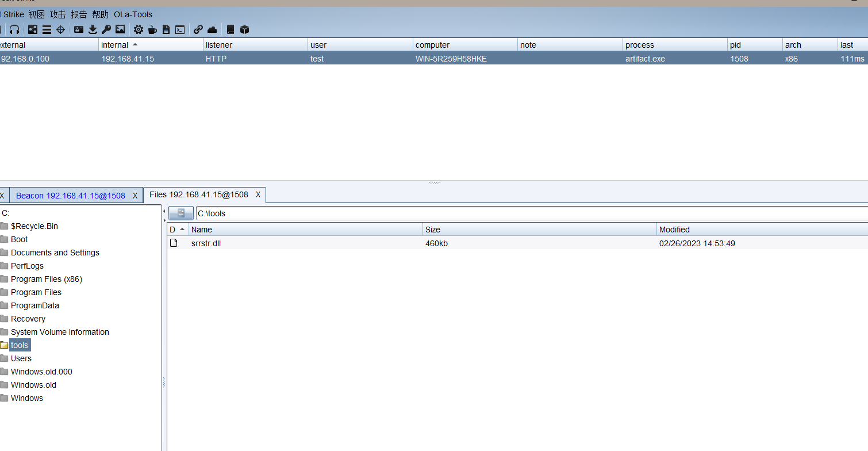The image size is (868, 451).
Task: Click the chain link host file icon
Action: tap(198, 29)
